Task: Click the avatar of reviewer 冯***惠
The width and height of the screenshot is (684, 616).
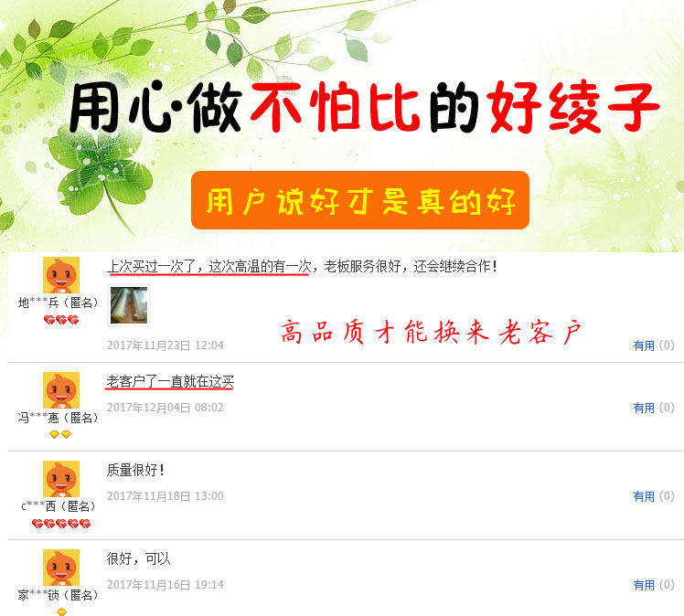Action: 61,390
